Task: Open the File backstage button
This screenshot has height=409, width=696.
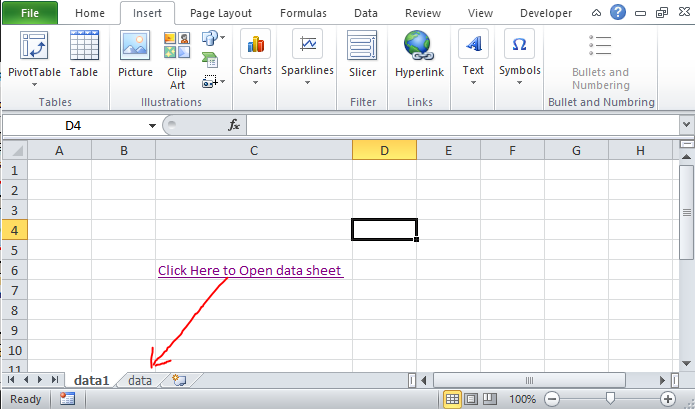Action: point(30,13)
